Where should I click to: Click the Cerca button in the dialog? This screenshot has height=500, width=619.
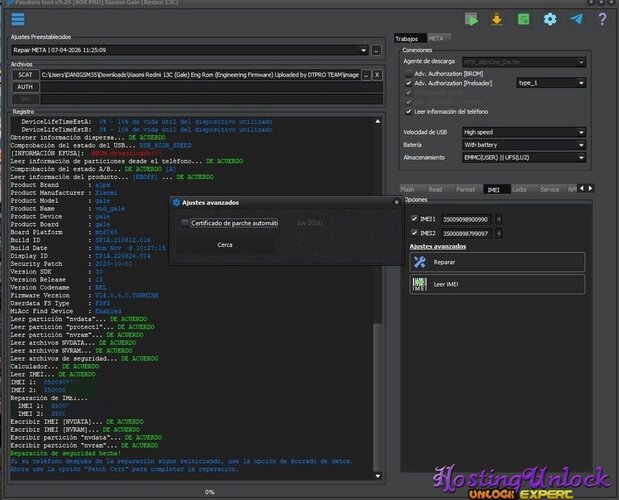[225, 245]
